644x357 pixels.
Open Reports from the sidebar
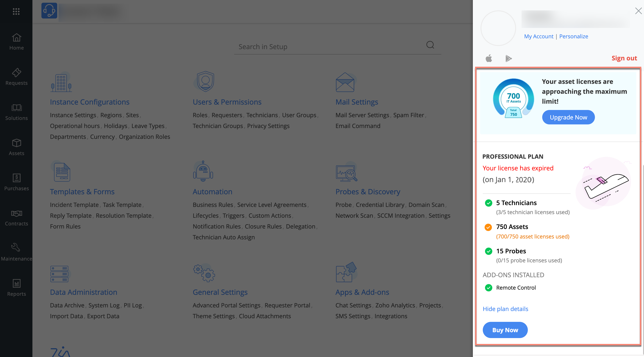pos(16,288)
